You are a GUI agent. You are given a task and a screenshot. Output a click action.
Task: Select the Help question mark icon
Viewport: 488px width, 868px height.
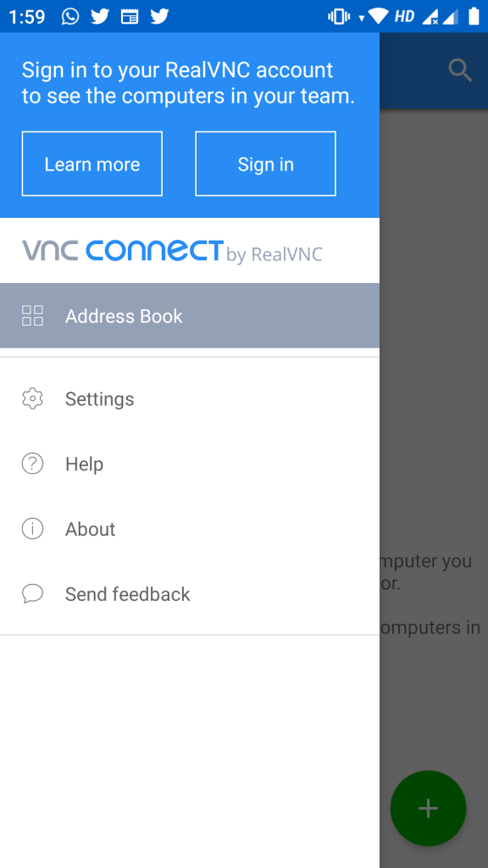click(x=32, y=464)
